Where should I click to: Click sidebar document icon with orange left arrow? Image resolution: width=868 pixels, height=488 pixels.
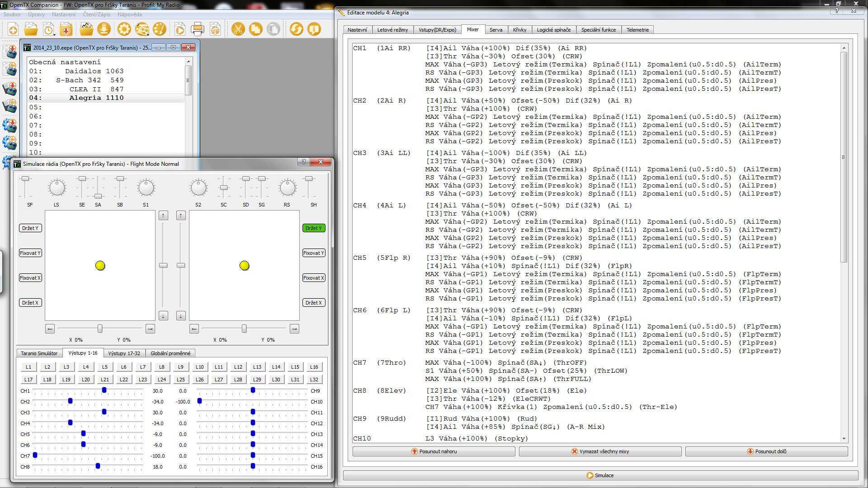point(10,69)
